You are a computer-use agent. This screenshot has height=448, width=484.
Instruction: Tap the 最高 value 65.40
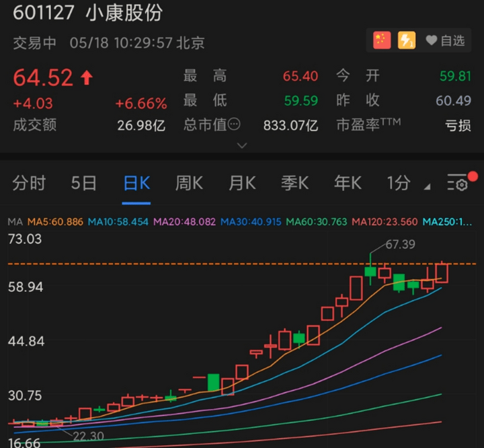[x=300, y=76]
